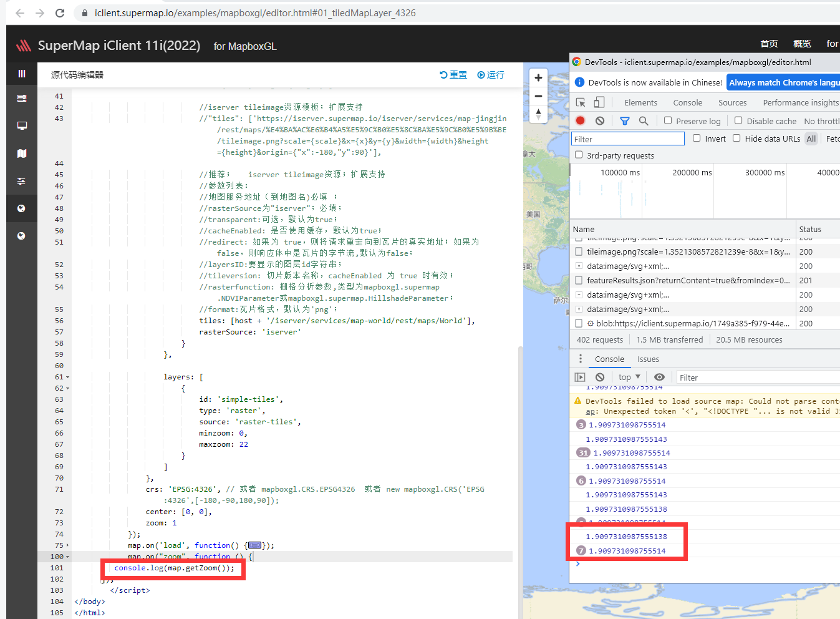The width and height of the screenshot is (840, 619).
Task: Open the 首页 navigation item
Action: (x=769, y=44)
